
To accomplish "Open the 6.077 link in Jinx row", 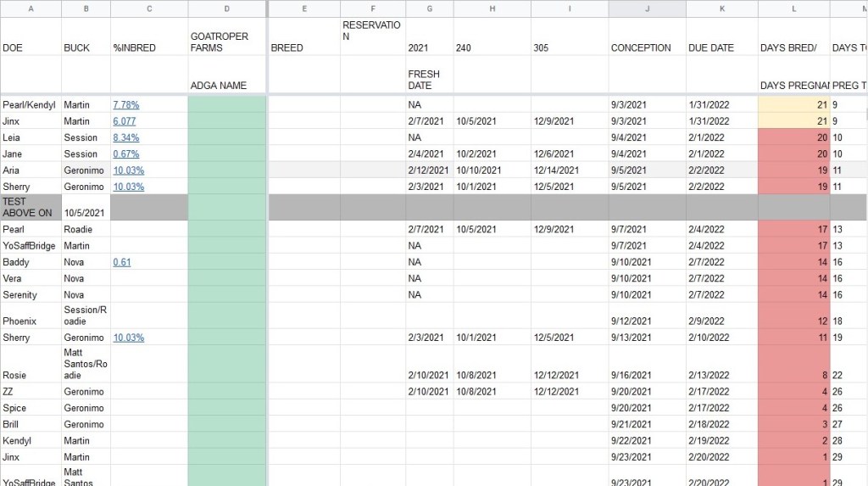I will click(124, 121).
